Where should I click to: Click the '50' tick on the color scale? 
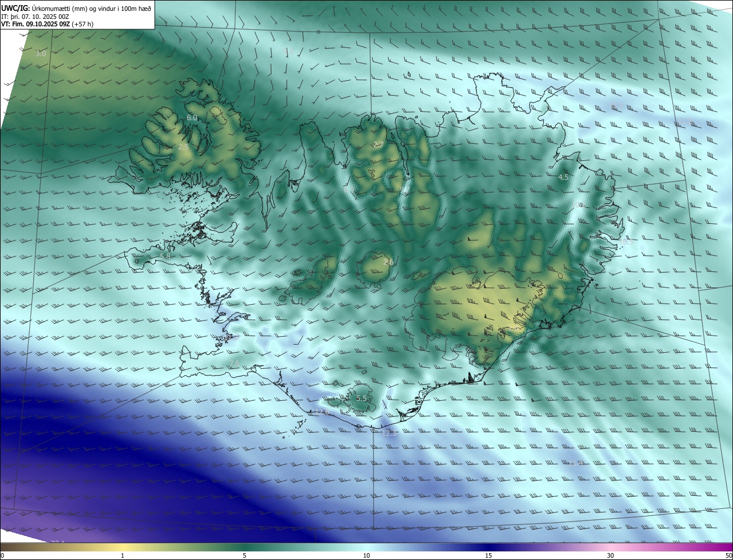tap(728, 555)
